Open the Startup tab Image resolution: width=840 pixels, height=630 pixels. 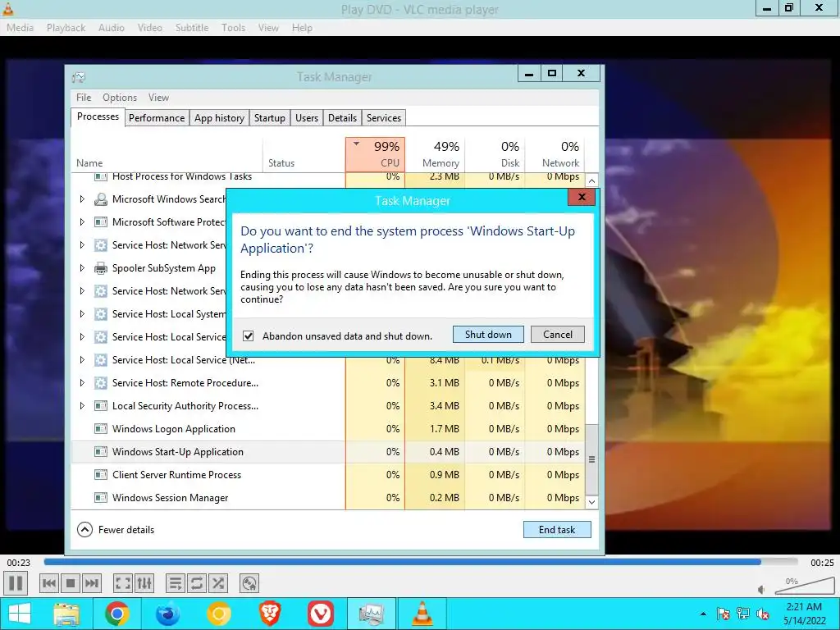point(269,118)
